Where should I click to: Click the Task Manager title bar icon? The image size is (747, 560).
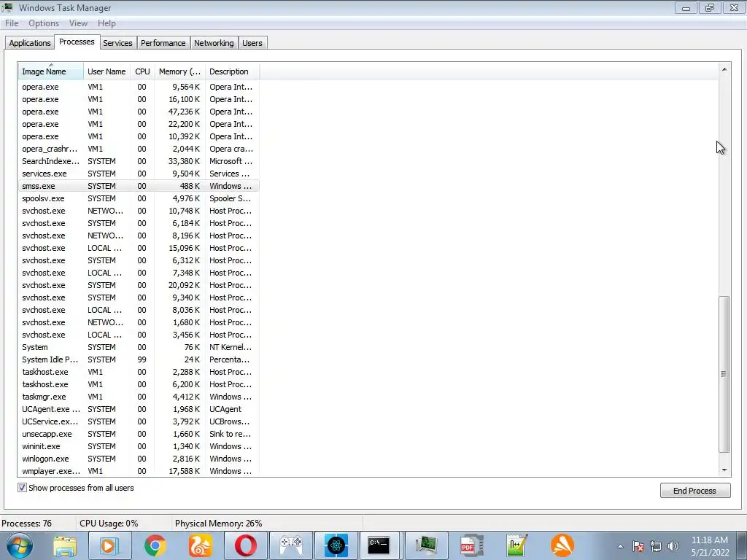pos(7,7)
